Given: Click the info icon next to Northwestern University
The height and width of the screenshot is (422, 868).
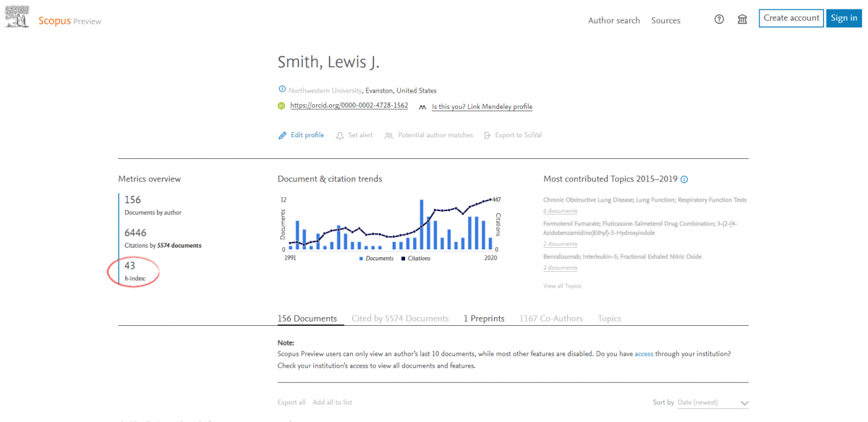Looking at the screenshot, I should pyautogui.click(x=282, y=90).
